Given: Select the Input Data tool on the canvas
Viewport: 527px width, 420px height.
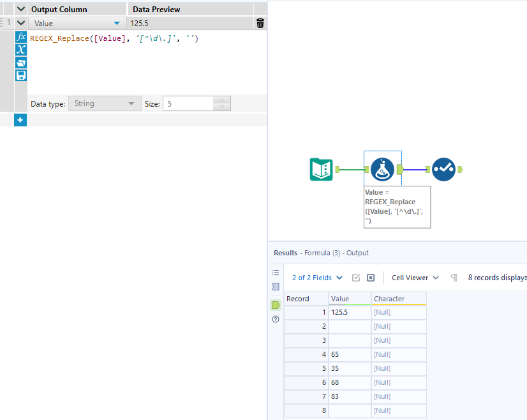Looking at the screenshot, I should coord(320,169).
